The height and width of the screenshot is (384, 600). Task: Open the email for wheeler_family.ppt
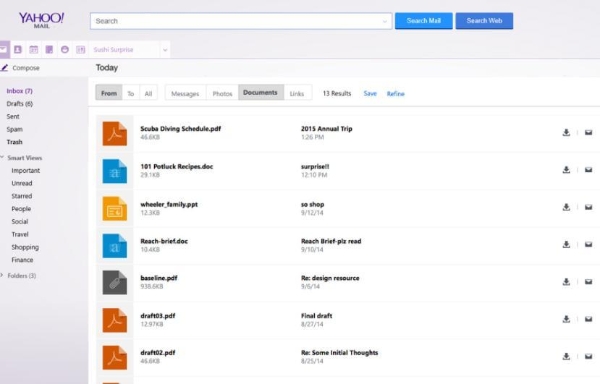(589, 207)
